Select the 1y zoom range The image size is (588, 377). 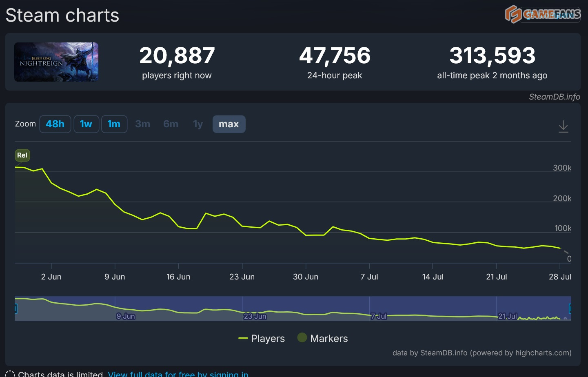pos(198,124)
